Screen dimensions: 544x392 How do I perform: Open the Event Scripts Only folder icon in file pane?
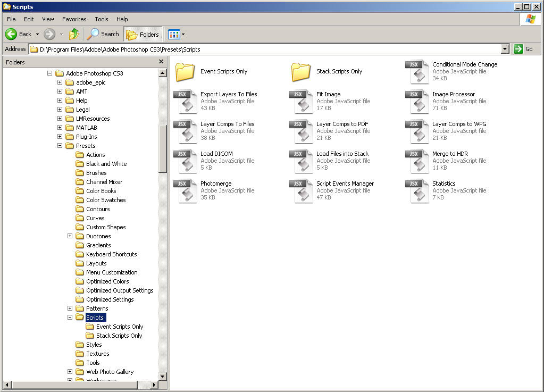(185, 72)
